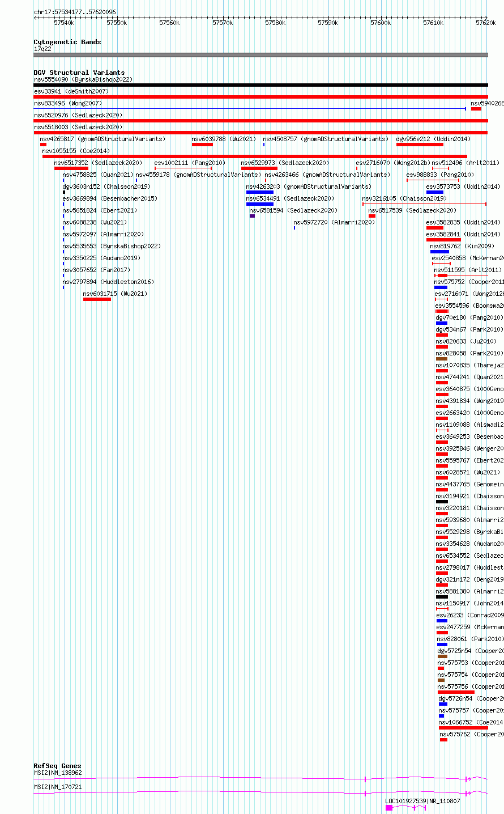
Task: Select the MSI2|NM_170721 gene label
Action: (58, 787)
